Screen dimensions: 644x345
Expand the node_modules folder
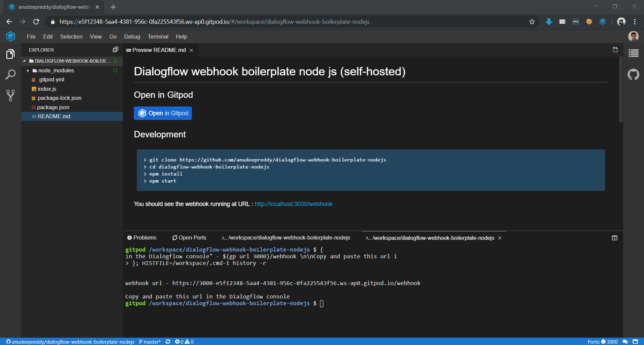[28, 70]
